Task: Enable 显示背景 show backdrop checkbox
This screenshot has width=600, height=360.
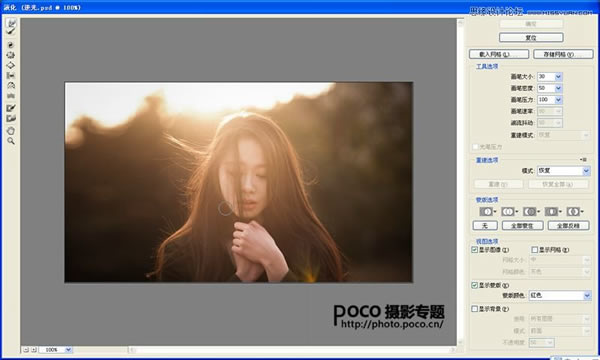Action: (x=474, y=308)
